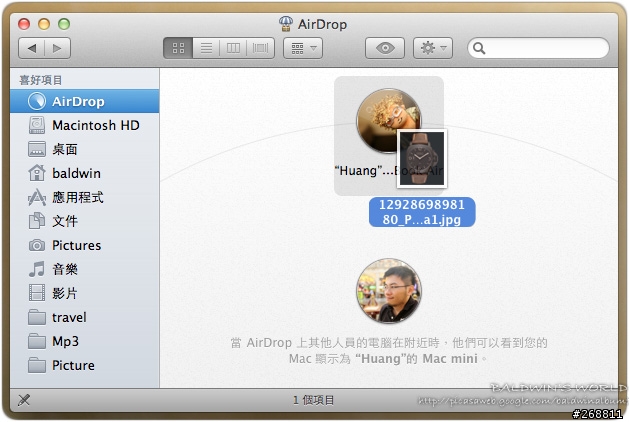Click the travel folder icon
The image size is (629, 422).
(37, 317)
